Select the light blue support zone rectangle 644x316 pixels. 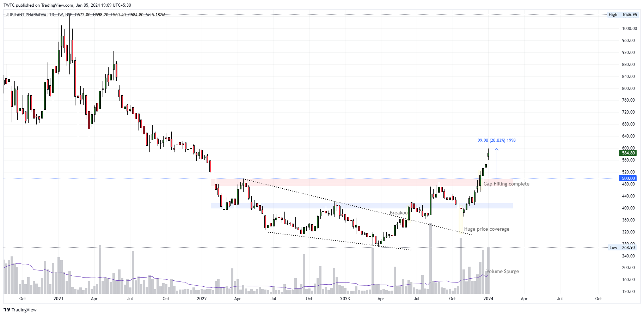tap(362, 206)
